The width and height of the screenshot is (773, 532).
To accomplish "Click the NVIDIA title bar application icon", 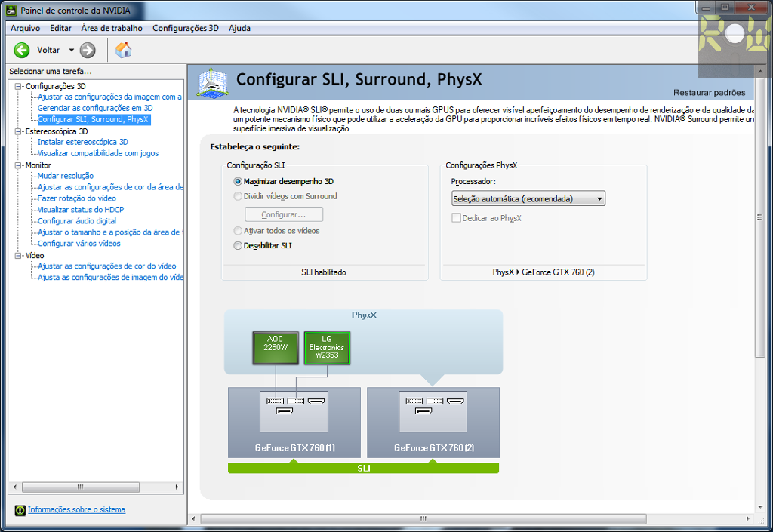I will click(x=11, y=10).
